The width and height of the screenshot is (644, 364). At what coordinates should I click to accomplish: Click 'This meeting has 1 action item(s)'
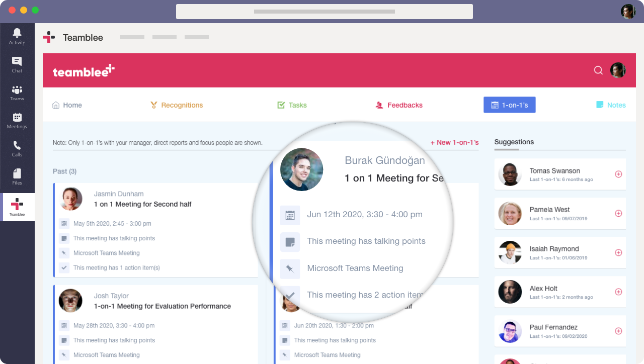point(117,268)
